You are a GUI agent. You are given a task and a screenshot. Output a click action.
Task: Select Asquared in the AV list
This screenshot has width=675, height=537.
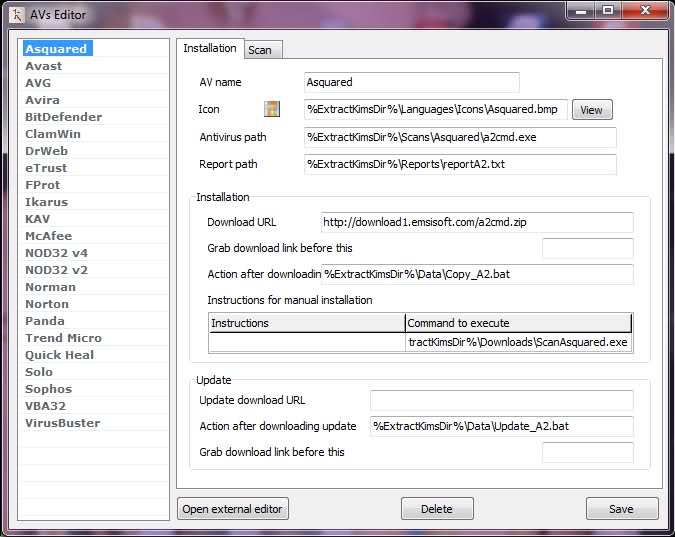tap(56, 49)
